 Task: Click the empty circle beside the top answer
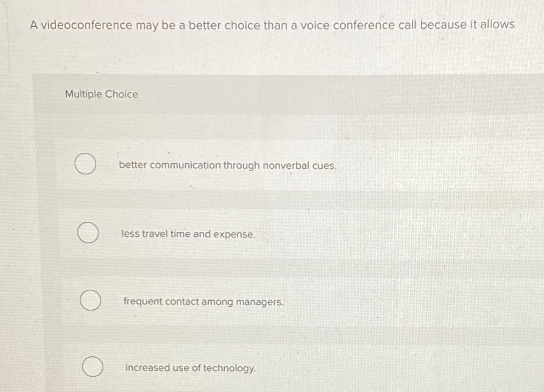point(86,164)
